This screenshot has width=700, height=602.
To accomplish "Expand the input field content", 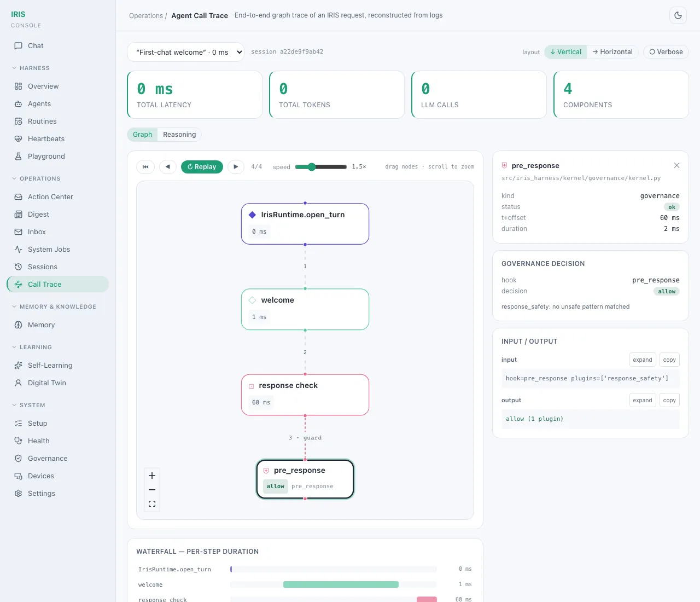I will [643, 360].
